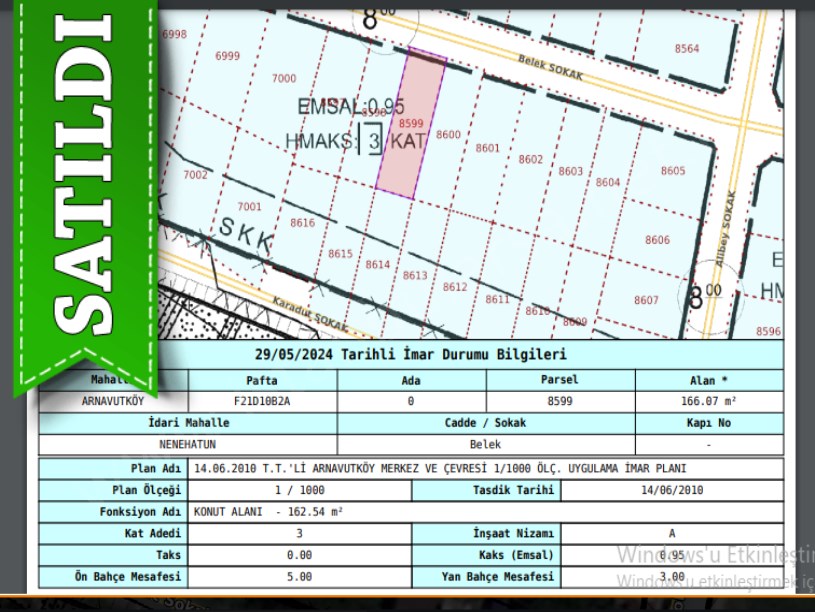This screenshot has width=815, height=612.
Task: Pick parcel 8606 on the map
Action: tap(657, 240)
